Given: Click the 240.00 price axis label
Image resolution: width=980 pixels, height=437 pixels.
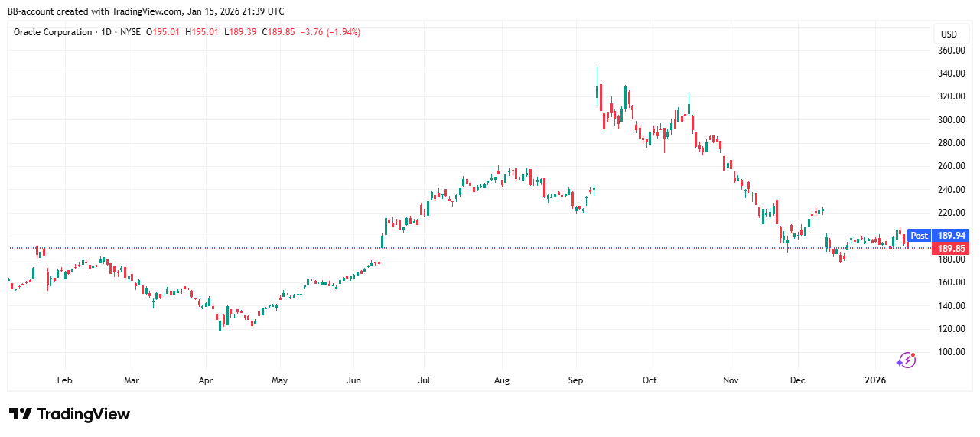Looking at the screenshot, I should coord(951,190).
